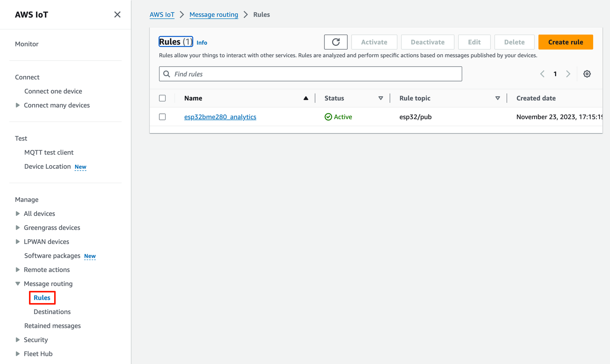Viewport: 610px width, 364px height.
Task: Expand the Fleet Hub section
Action: coord(18,354)
